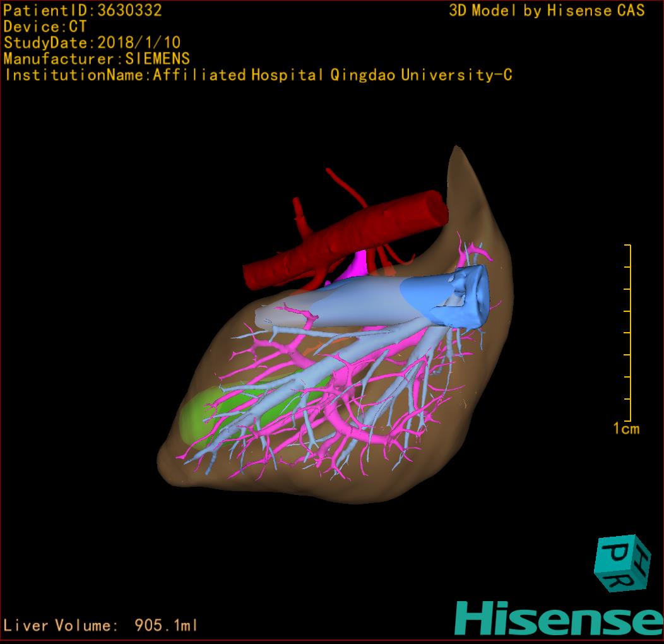Click the 3D Model by Hisense CAS text
664x644 pixels.
547,11
